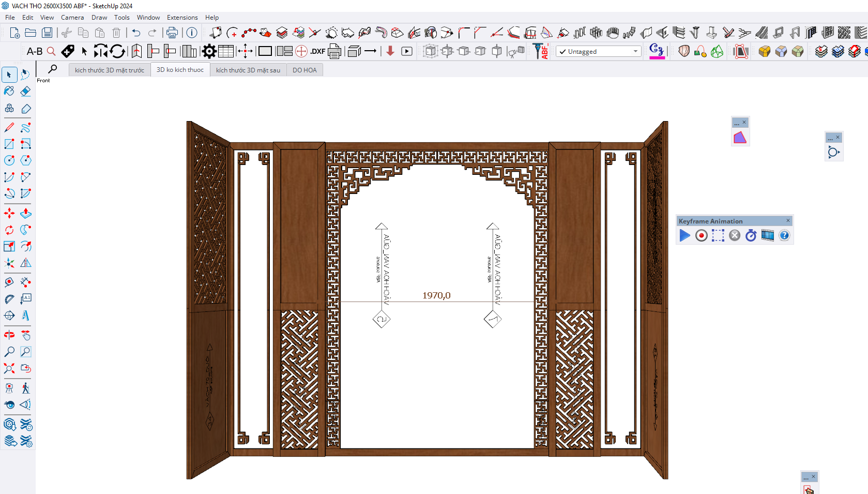Viewport: 868px width, 494px height.
Task: Open the Camera menu
Action: coord(72,18)
